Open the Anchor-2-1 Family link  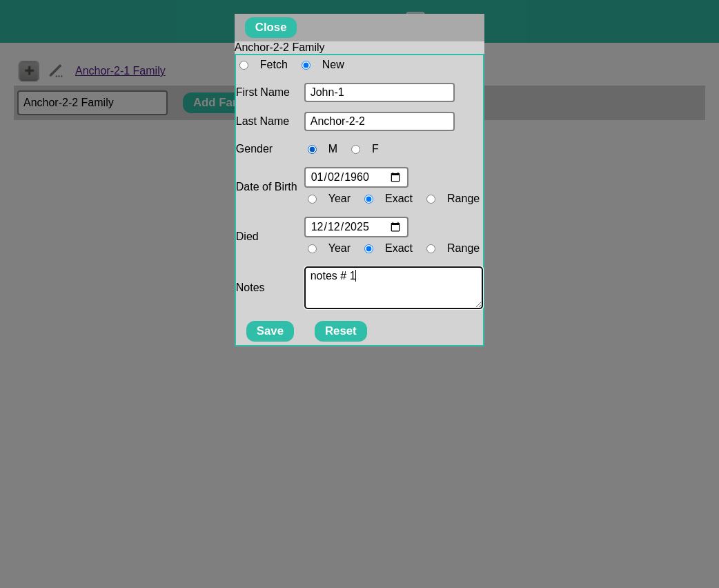(120, 71)
